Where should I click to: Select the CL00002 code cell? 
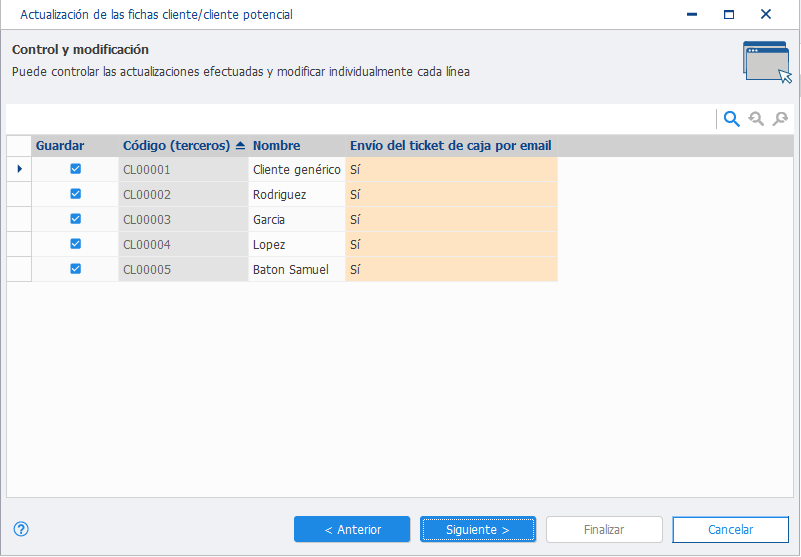click(183, 194)
